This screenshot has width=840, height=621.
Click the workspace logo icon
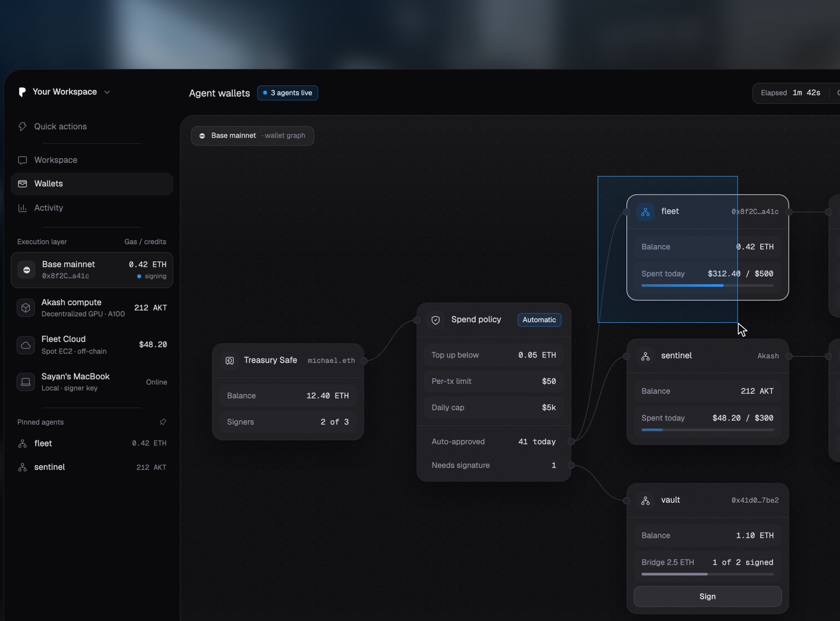22,92
